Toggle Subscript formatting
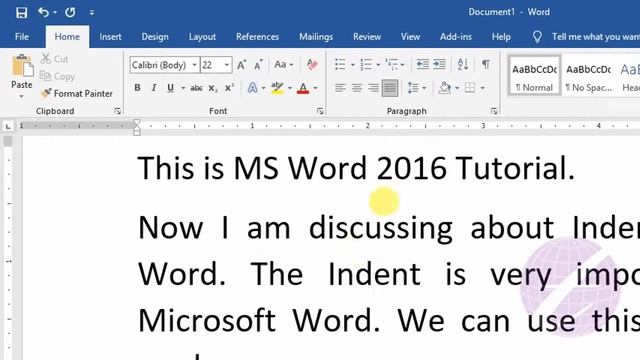 tap(213, 88)
